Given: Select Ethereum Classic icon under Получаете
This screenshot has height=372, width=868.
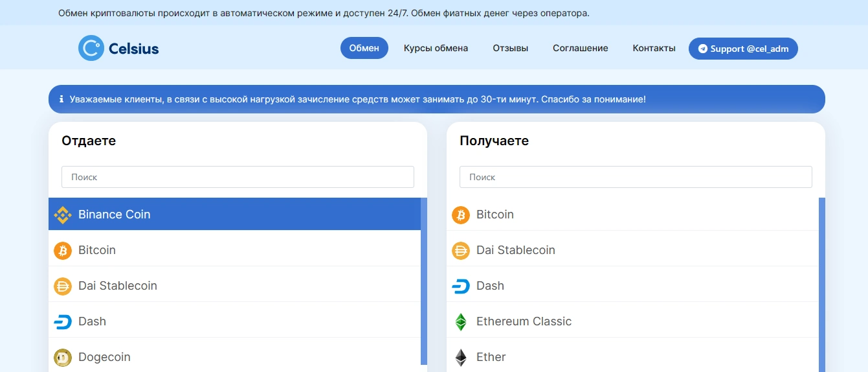Looking at the screenshot, I should (461, 321).
